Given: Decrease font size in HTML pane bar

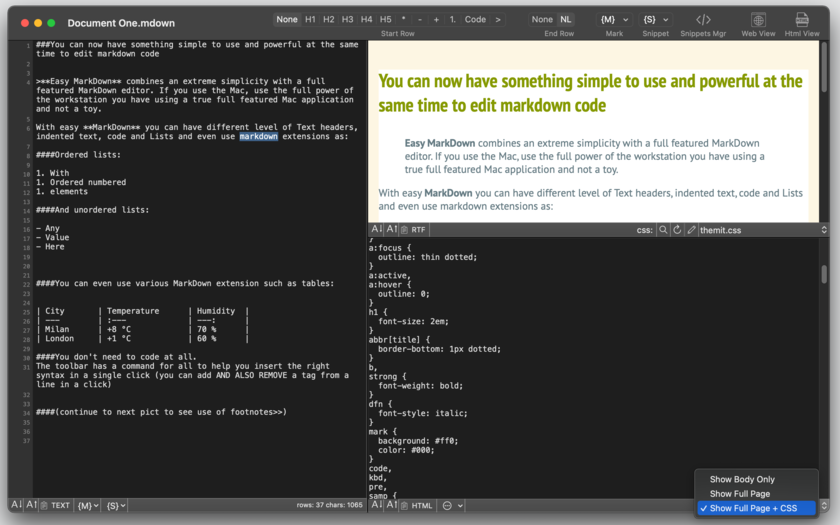Looking at the screenshot, I should point(377,505).
